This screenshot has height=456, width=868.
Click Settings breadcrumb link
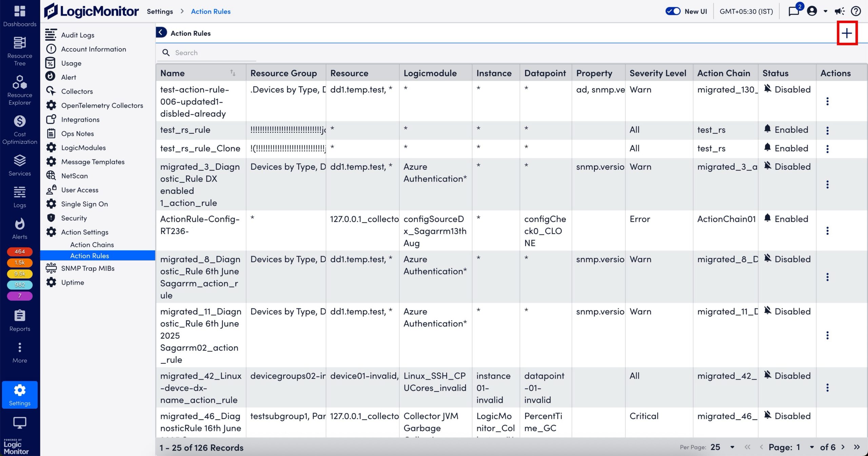160,12
